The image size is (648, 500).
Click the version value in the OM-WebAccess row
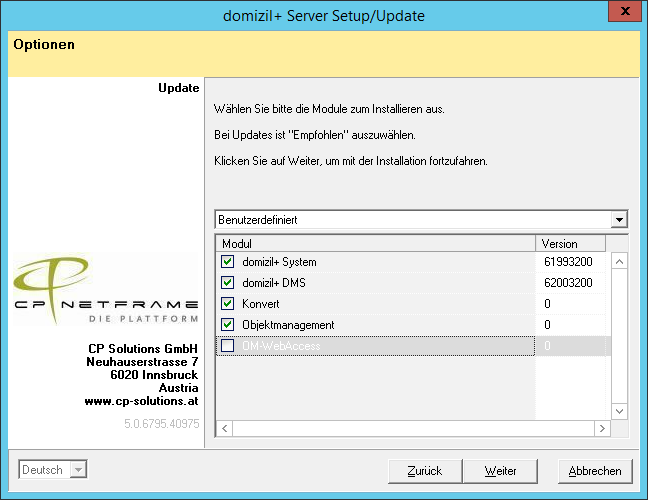547,345
